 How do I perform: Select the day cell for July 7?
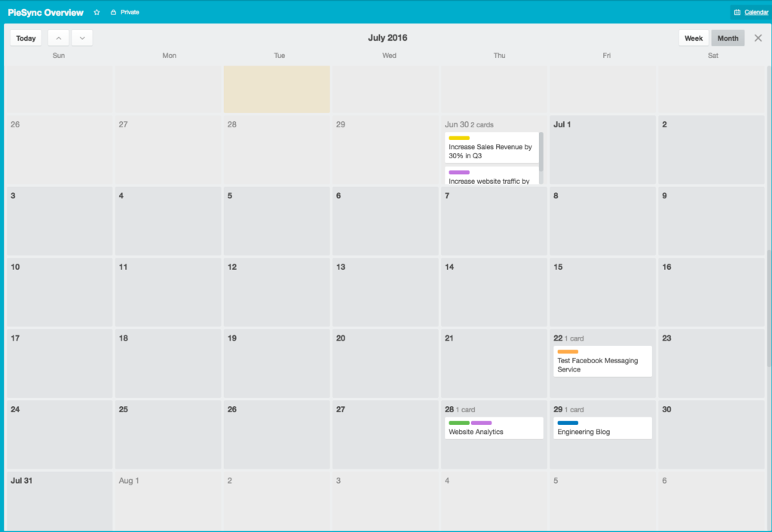pyautogui.click(x=494, y=221)
